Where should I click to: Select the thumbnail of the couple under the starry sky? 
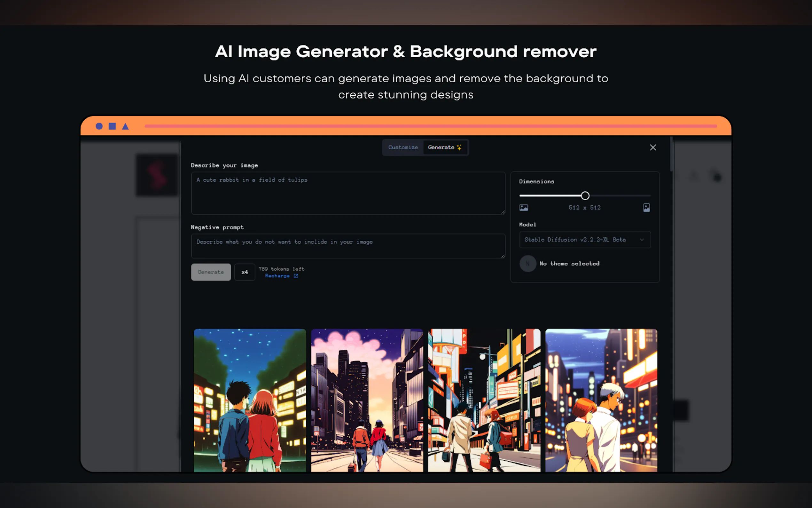(250, 400)
